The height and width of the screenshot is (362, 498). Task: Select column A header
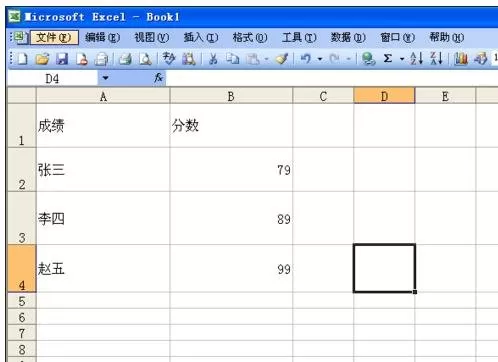[103, 96]
